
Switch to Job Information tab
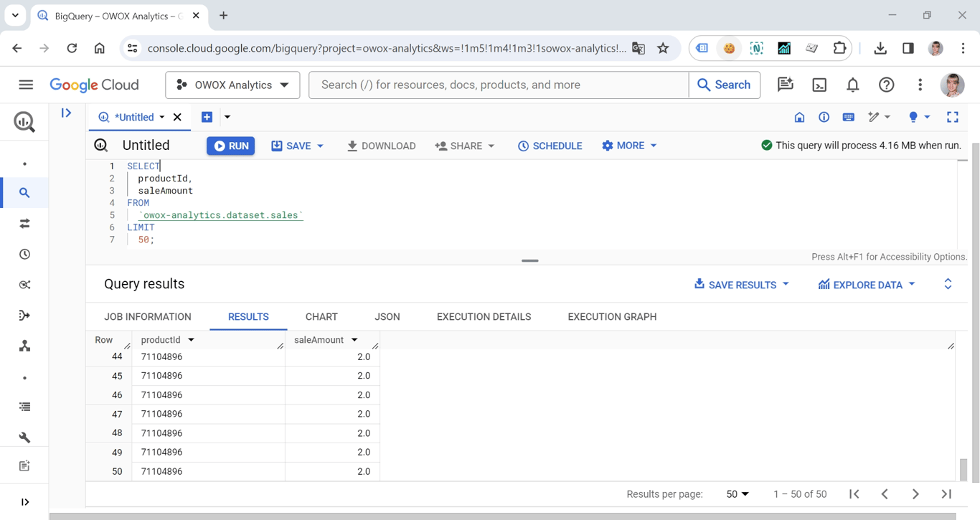tap(148, 316)
